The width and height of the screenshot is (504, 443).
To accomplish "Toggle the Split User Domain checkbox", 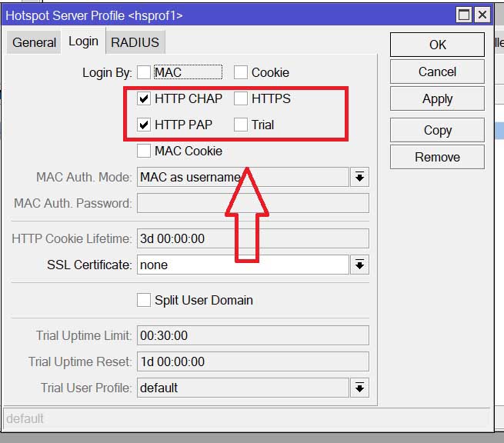I will (x=144, y=301).
